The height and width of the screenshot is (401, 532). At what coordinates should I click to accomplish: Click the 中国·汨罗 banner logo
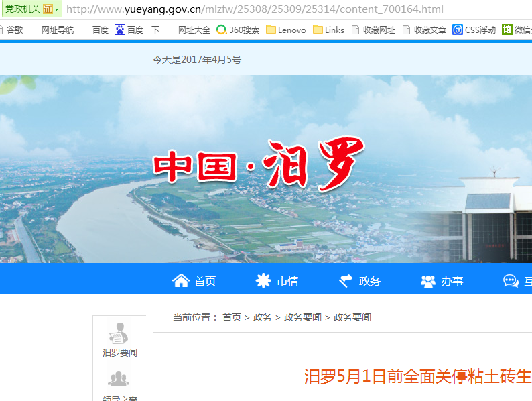coord(258,164)
